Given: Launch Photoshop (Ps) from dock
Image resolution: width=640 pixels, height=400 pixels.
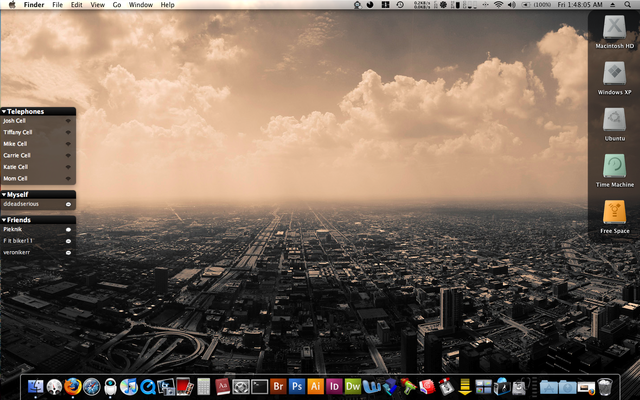Looking at the screenshot, I should point(297,386).
